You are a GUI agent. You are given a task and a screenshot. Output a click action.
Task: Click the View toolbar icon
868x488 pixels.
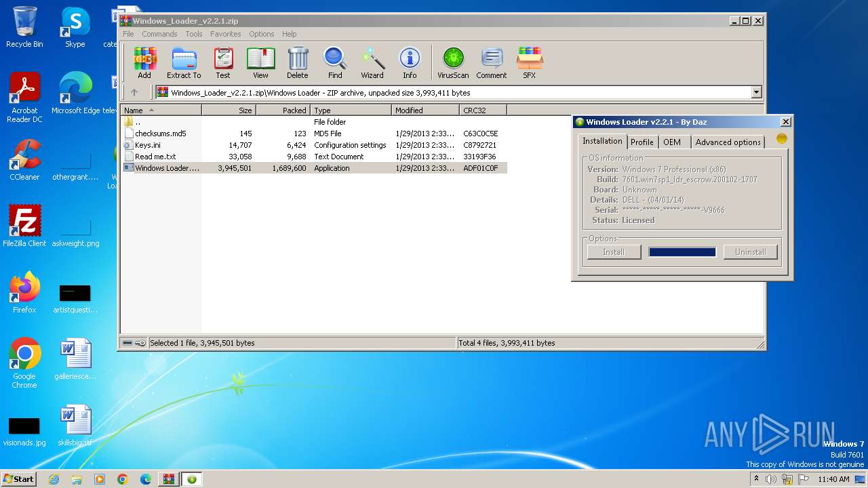[x=260, y=63]
